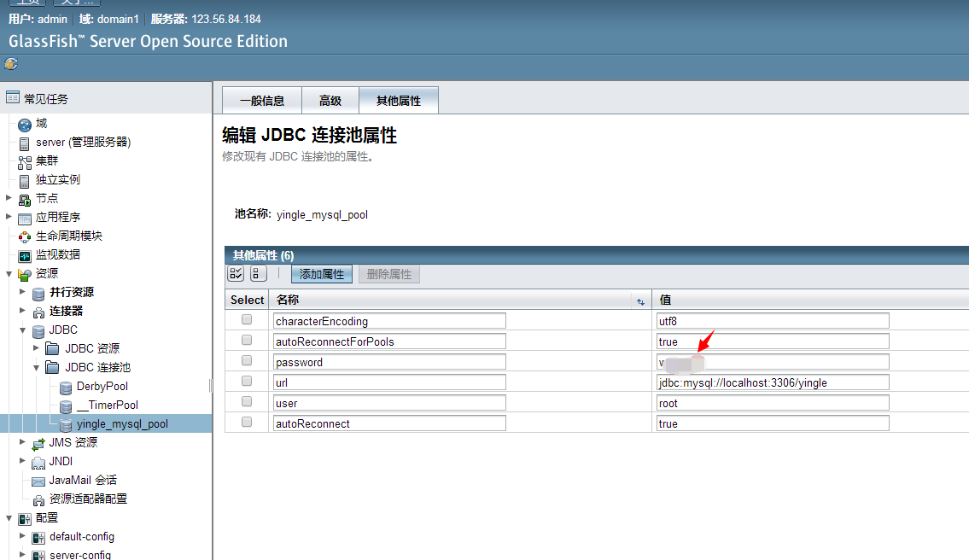969x560 pixels.
Task: Click the JMS Resources (JMS 资源) icon
Action: click(x=38, y=444)
